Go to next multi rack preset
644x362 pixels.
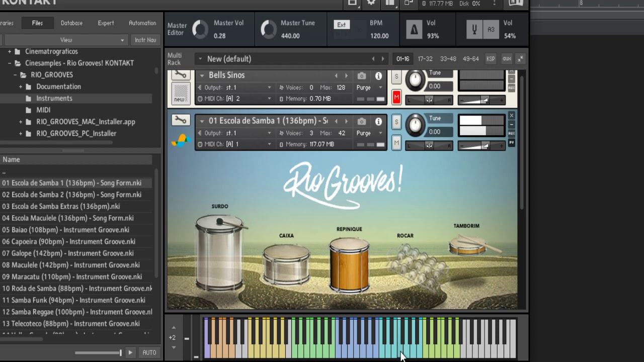pyautogui.click(x=383, y=59)
